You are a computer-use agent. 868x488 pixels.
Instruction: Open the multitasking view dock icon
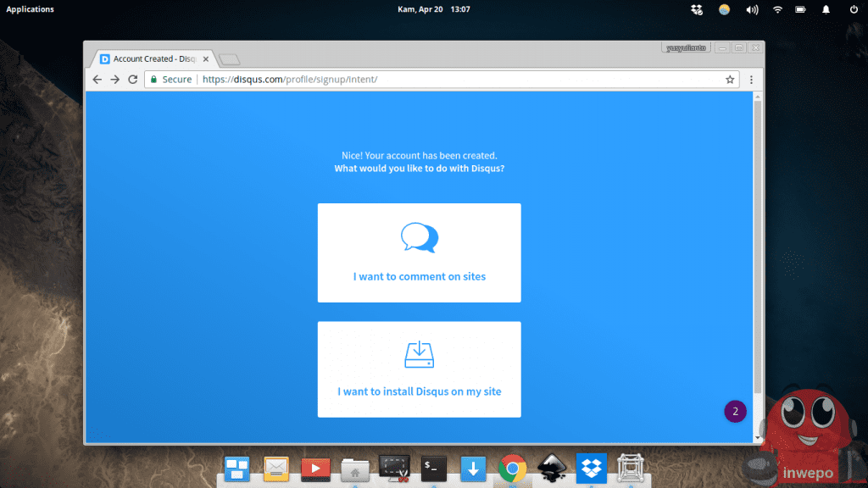click(x=237, y=469)
